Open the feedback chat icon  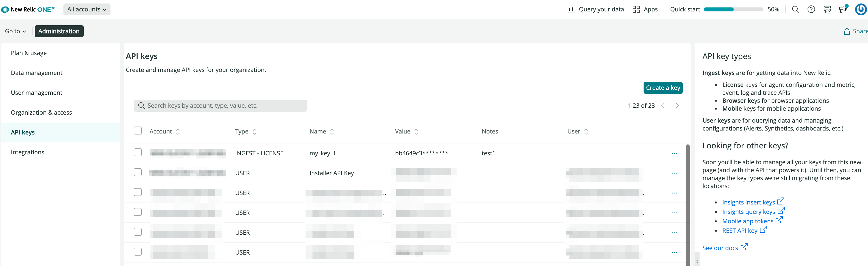pos(827,9)
